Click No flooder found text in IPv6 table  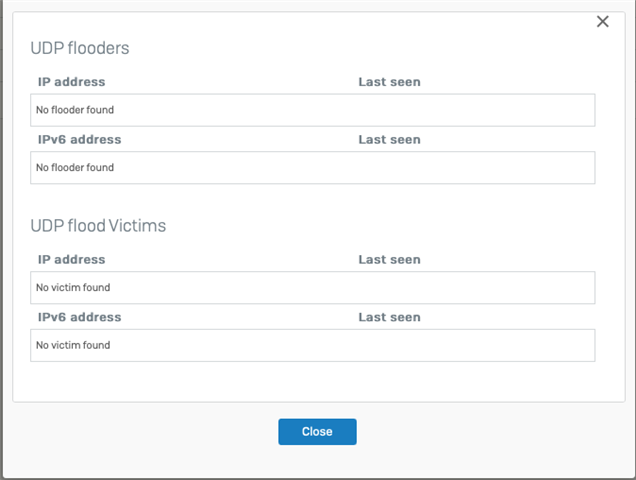75,168
